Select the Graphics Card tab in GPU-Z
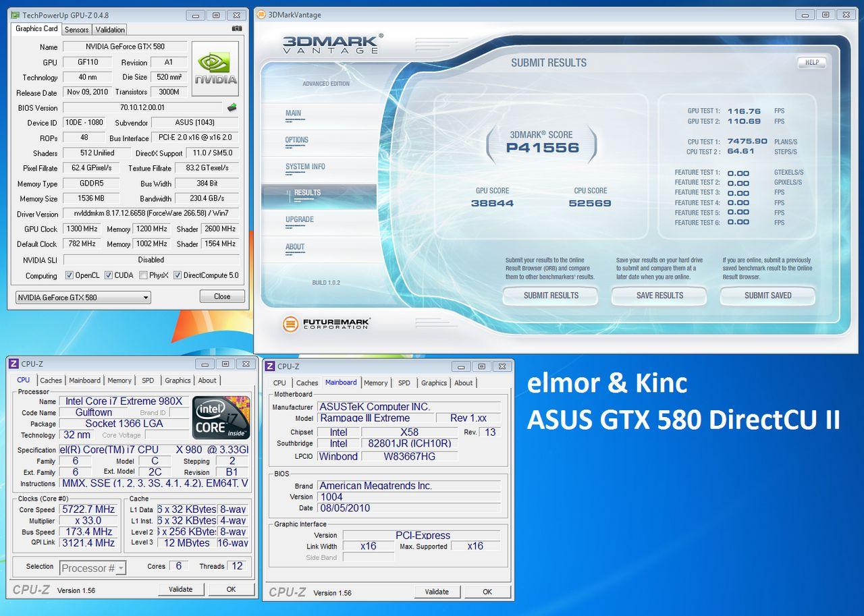The height and width of the screenshot is (616, 864). 36,28
